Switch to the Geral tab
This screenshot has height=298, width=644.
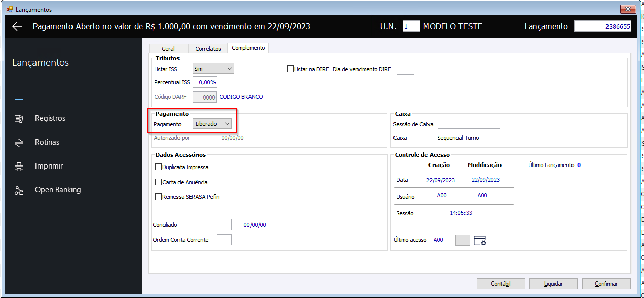(168, 49)
